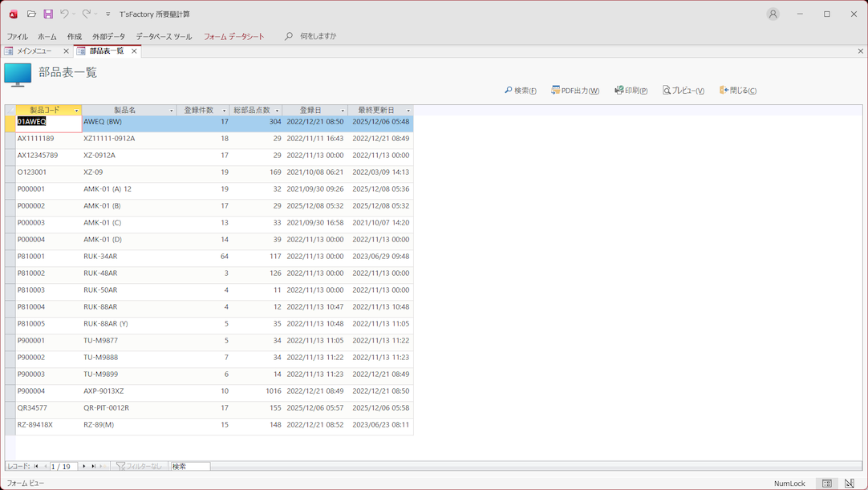
Task: Click the Open folder icon in title bar
Action: point(31,14)
